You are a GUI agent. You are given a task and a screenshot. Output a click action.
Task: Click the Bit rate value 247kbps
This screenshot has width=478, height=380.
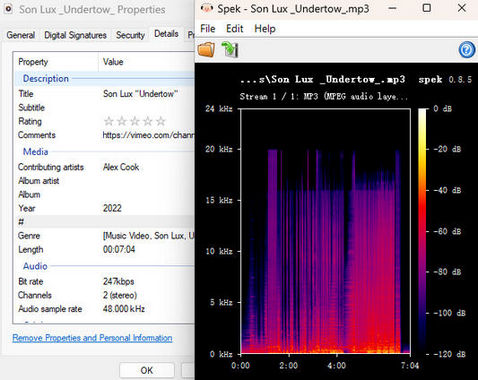point(119,282)
